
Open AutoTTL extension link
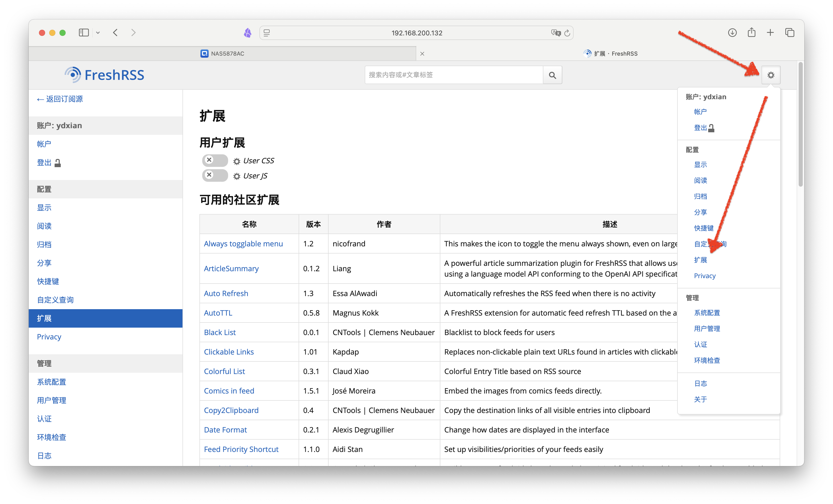[x=218, y=313]
